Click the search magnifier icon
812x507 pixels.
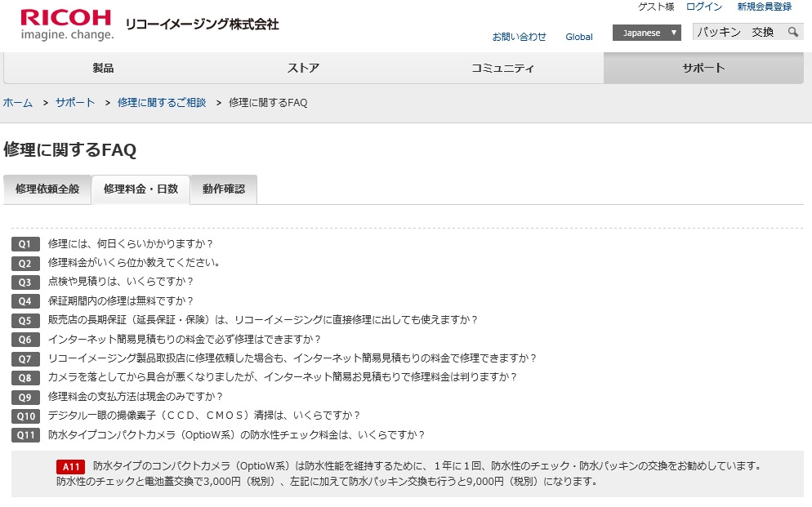[x=793, y=32]
